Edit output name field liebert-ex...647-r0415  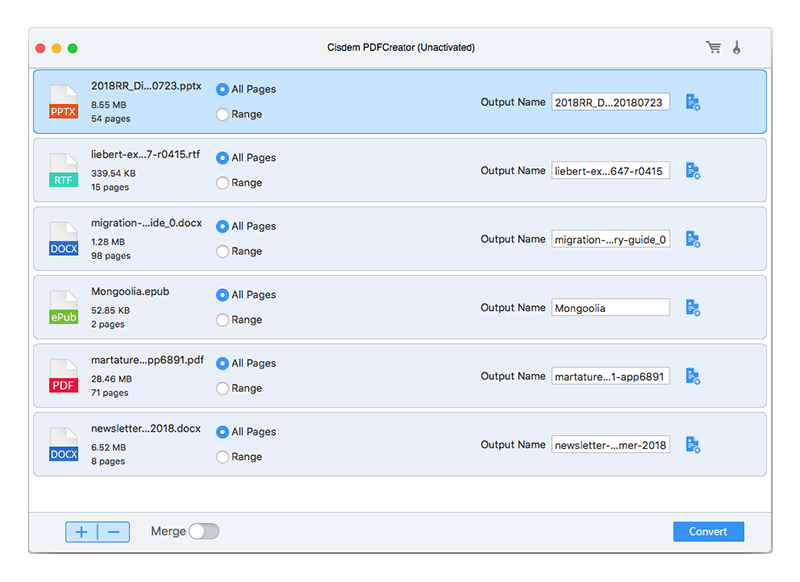coord(611,171)
